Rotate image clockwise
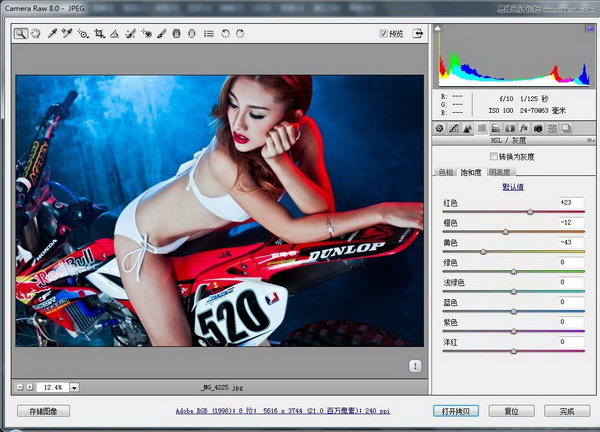 tap(240, 33)
